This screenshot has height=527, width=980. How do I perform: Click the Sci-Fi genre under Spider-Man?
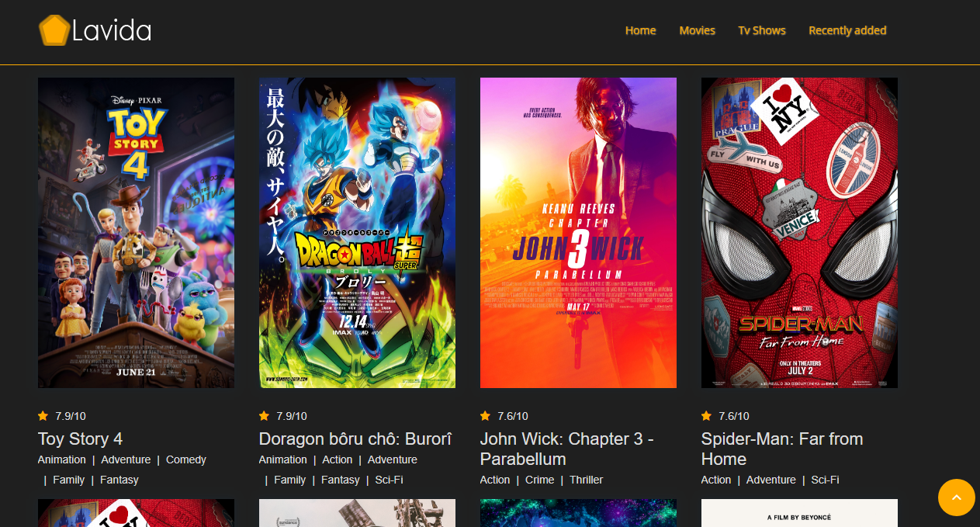tap(826, 480)
